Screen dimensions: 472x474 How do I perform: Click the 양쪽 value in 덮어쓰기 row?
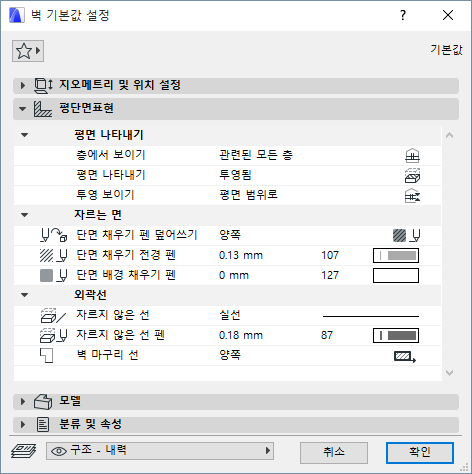pyautogui.click(x=230, y=235)
